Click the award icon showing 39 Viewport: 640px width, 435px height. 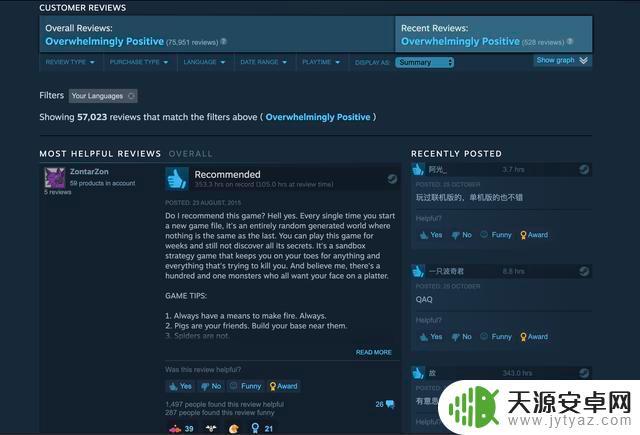pos(175,428)
